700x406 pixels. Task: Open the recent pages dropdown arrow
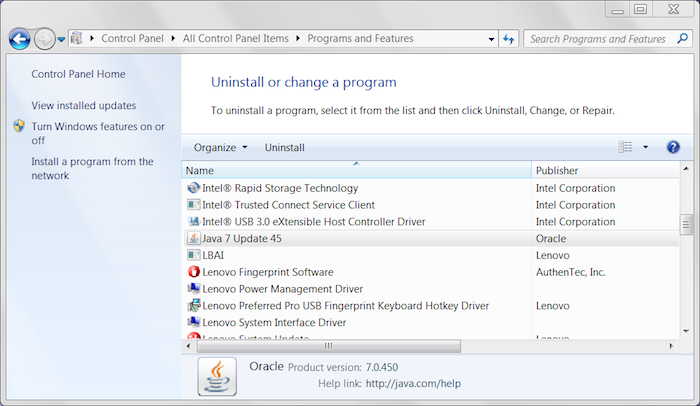pos(62,40)
